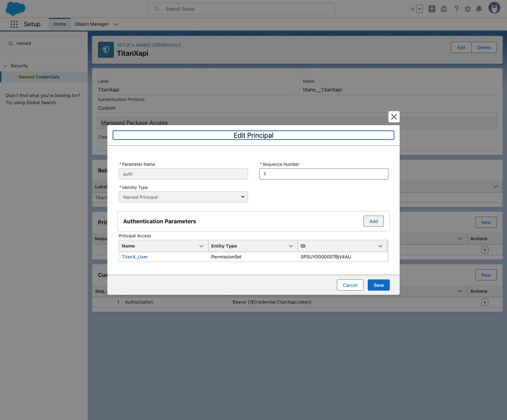Click New in the Custom Headers section
Viewport: 507px width, 420px height.
point(486,275)
